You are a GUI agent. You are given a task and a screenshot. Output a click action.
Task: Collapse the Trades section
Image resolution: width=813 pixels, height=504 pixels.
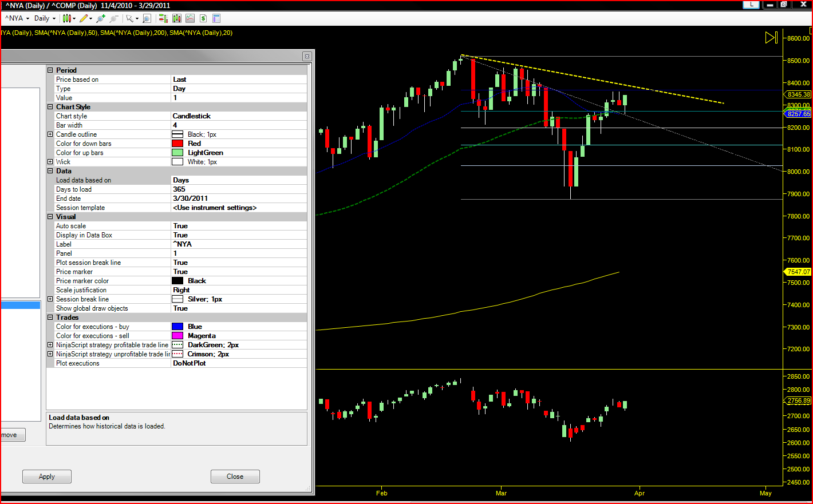tap(50, 318)
